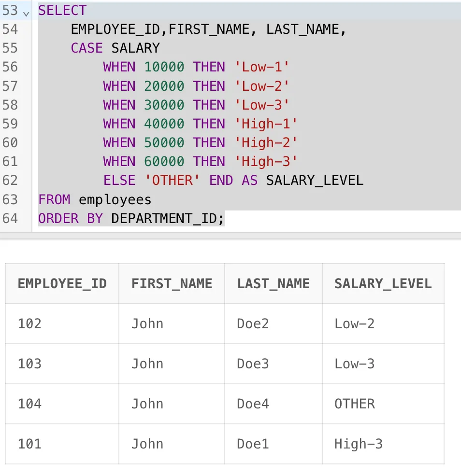The height and width of the screenshot is (476, 461).
Task: Click the 'High-2' string literal
Action: point(266,143)
